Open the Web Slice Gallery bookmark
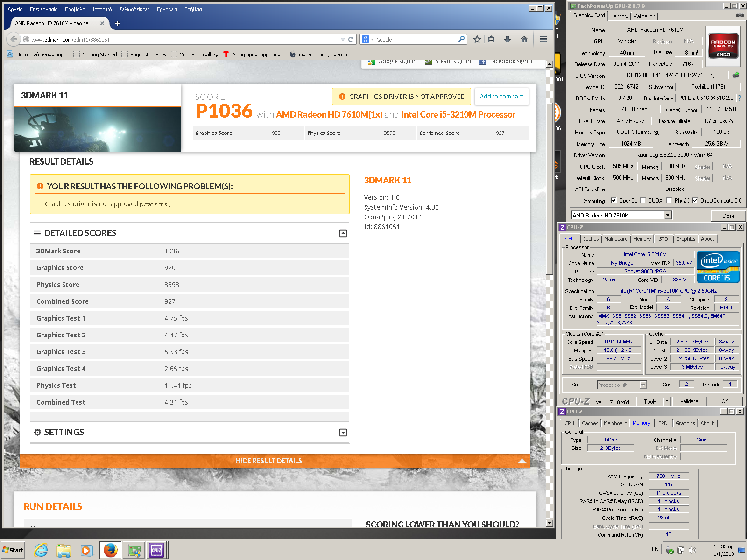Screen dimensions: 747x560 tap(195, 55)
